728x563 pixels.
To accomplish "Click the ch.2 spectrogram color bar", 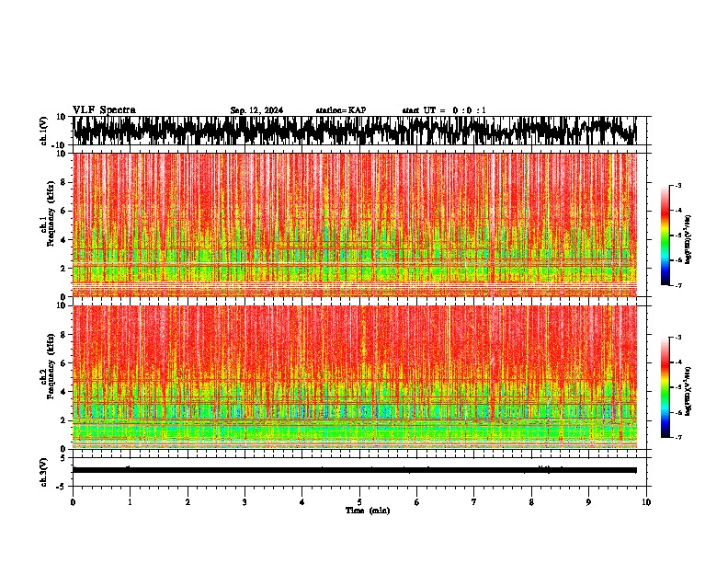I will (x=665, y=387).
